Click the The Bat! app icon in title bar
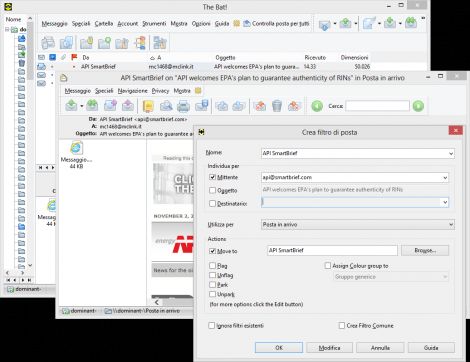 point(8,6)
